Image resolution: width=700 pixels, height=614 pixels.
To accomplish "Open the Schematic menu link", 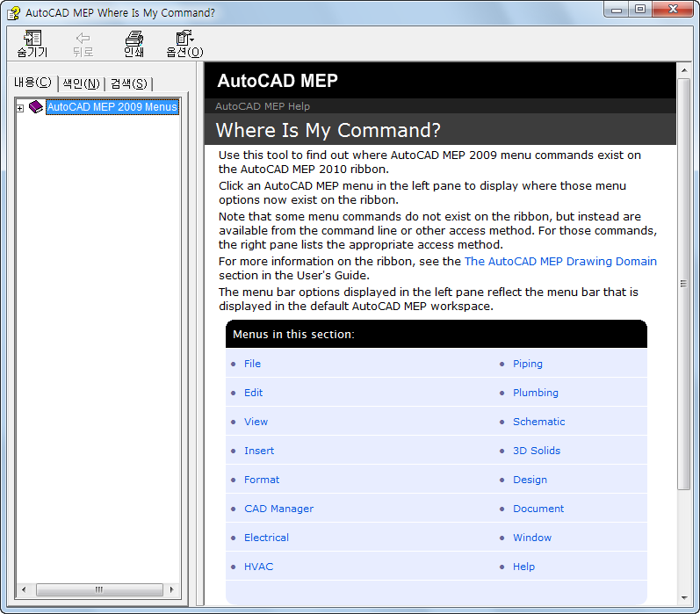I will point(539,422).
